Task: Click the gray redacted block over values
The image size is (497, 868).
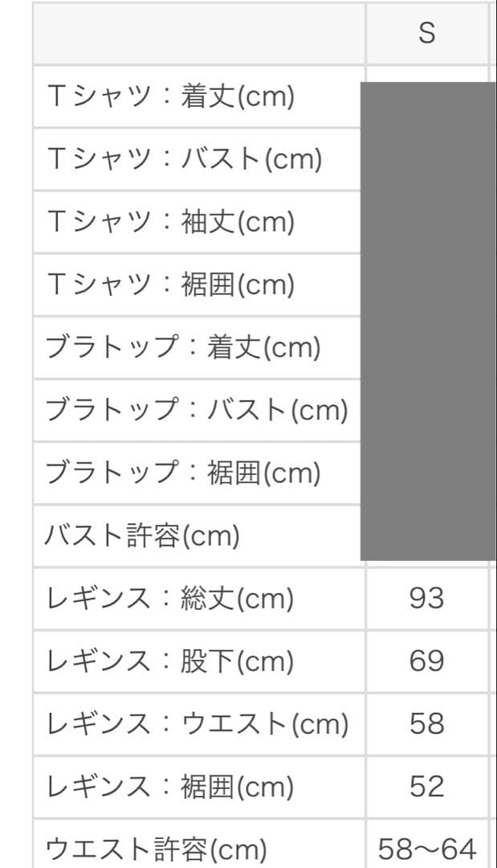Action: click(429, 321)
